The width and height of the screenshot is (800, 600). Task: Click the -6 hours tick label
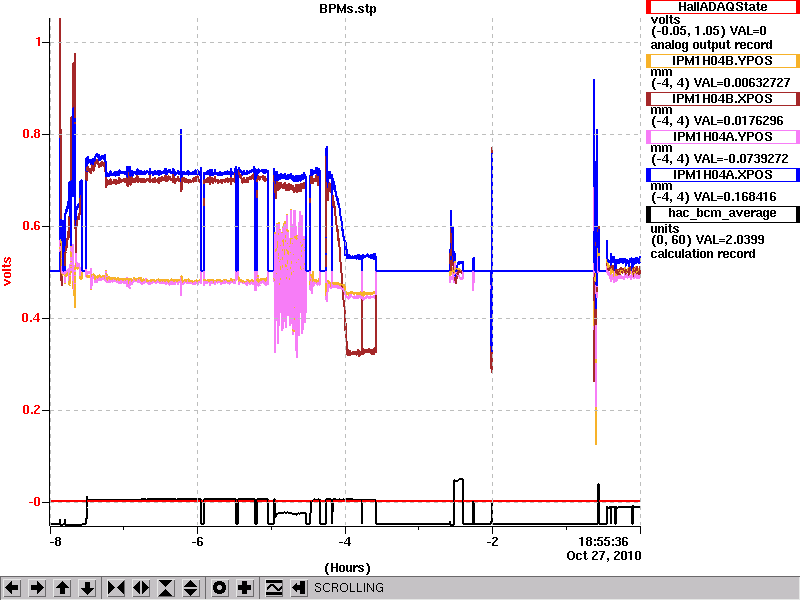tap(197, 541)
